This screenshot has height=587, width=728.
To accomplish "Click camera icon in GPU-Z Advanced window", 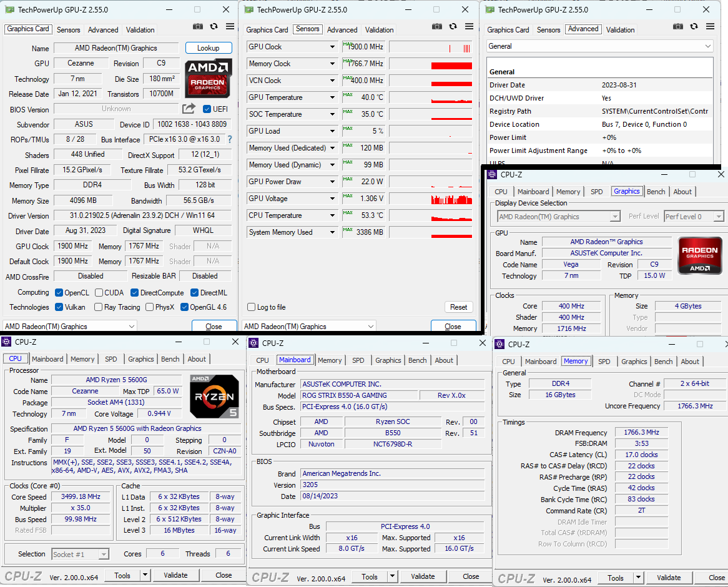I will (x=678, y=26).
